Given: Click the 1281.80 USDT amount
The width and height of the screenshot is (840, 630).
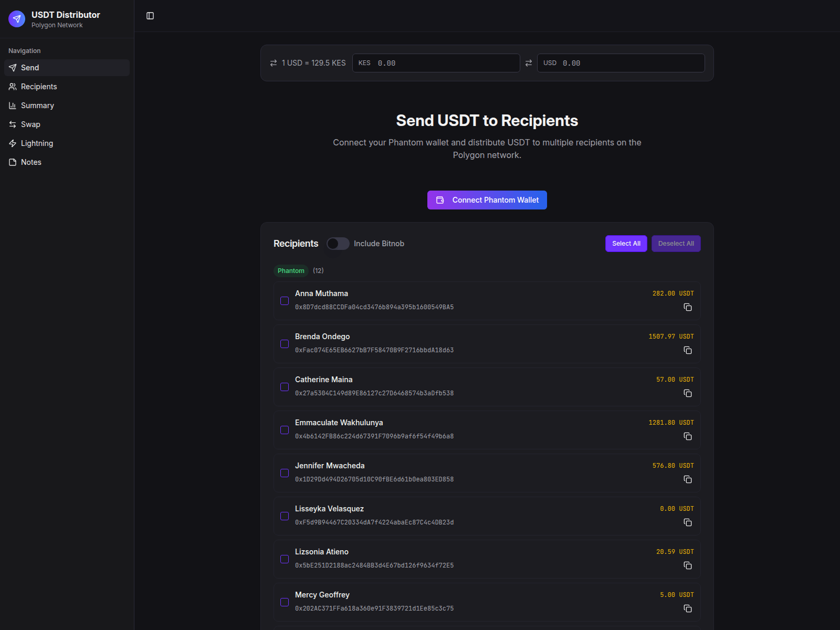Looking at the screenshot, I should click(x=671, y=423).
